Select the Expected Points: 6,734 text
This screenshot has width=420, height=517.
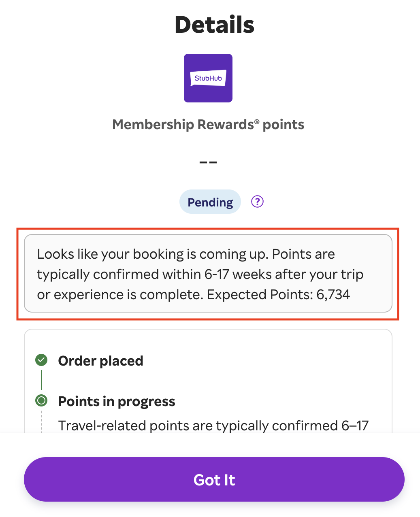tap(278, 294)
